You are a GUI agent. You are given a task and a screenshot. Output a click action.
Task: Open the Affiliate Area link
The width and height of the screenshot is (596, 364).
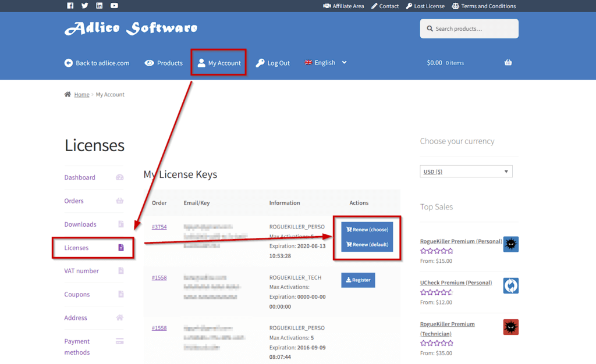point(343,6)
